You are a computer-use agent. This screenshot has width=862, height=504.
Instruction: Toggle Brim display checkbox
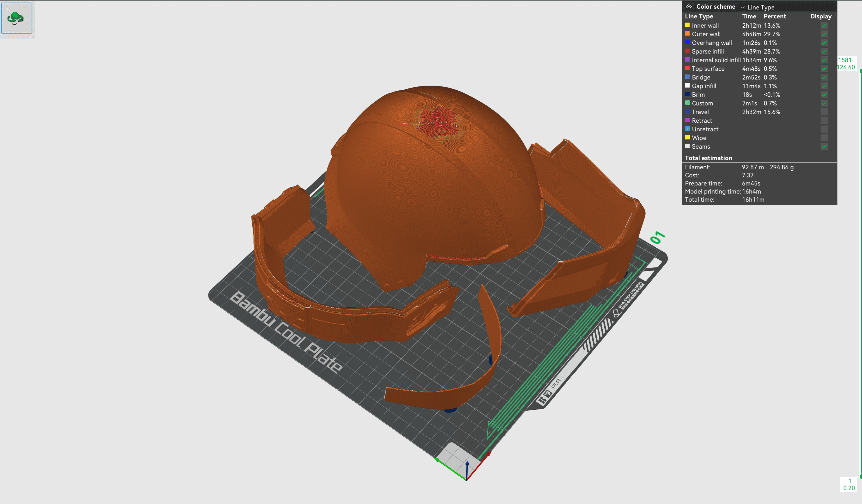(824, 95)
